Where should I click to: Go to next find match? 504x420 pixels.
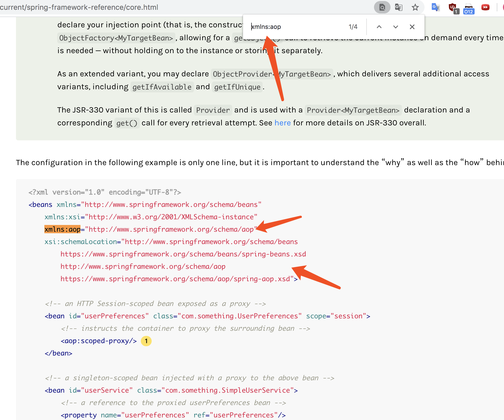(x=395, y=27)
